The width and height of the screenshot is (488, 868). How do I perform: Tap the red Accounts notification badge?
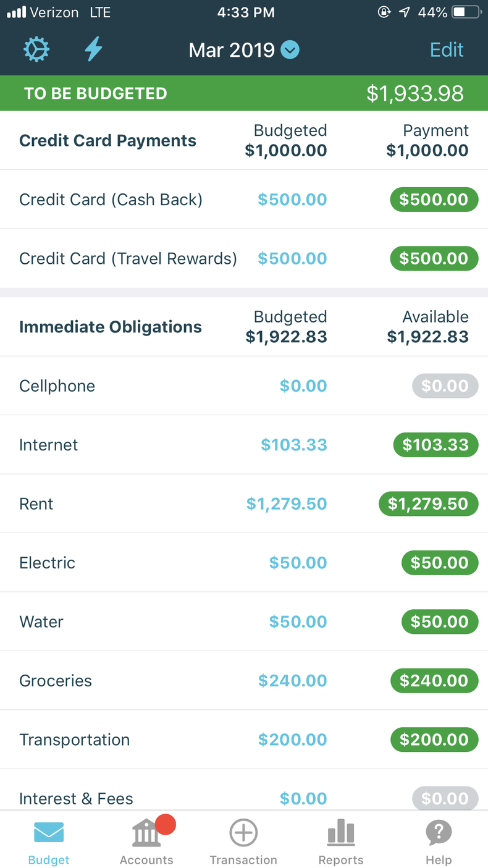point(166,824)
